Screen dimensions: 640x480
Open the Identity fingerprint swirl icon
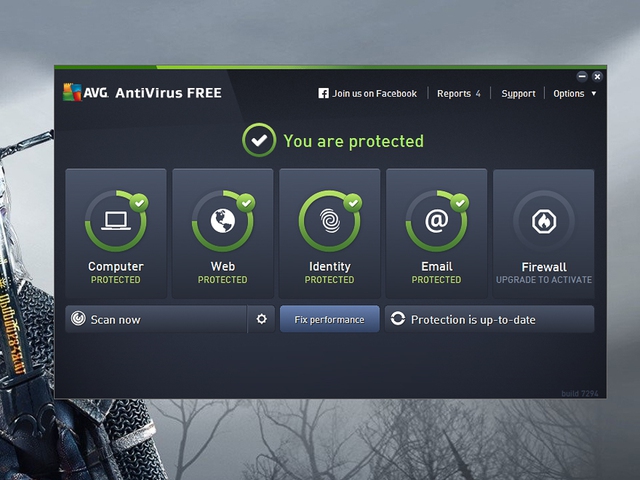click(330, 221)
